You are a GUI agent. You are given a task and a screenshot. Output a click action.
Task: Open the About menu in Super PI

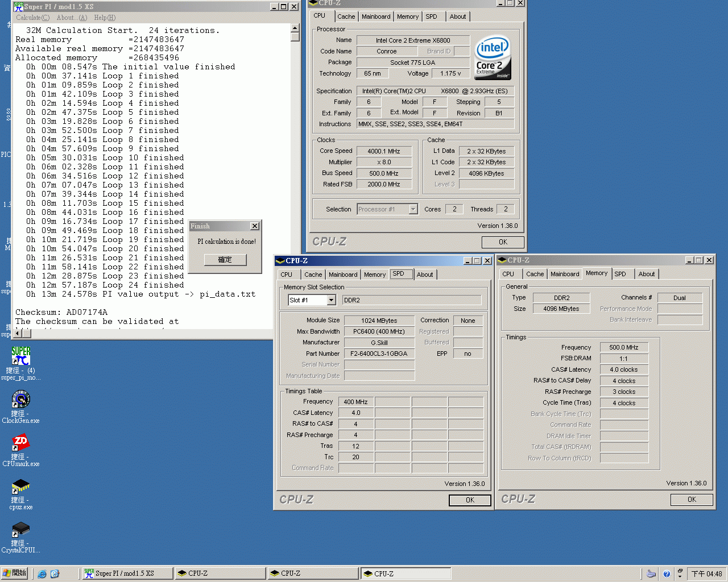72,18
